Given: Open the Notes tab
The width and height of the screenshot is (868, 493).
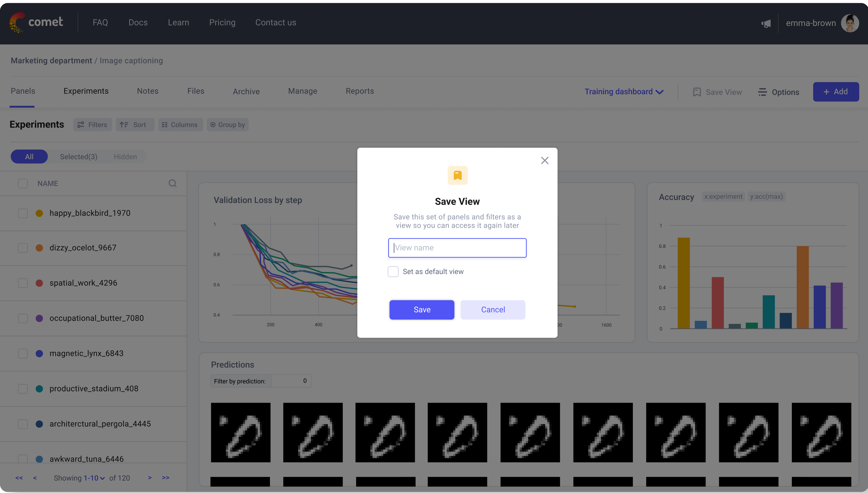Looking at the screenshot, I should tap(148, 91).
